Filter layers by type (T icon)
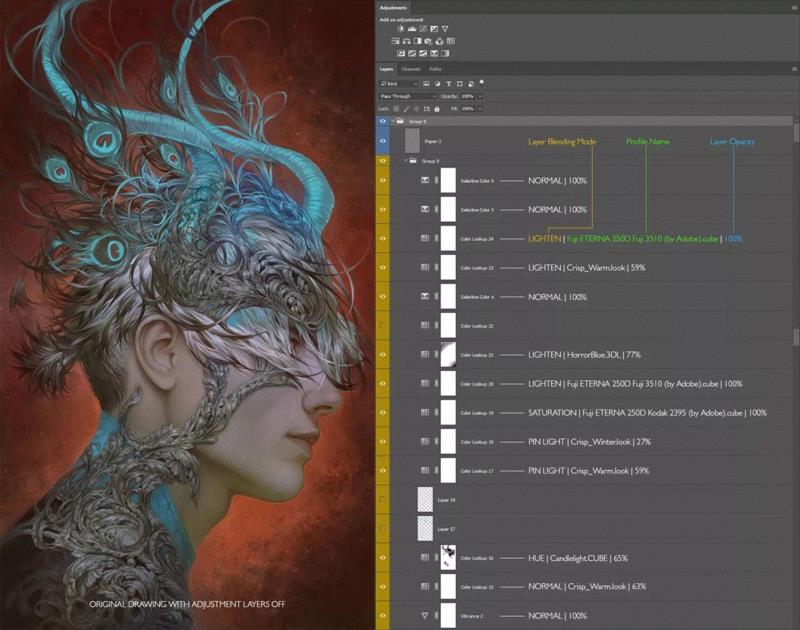Screen dimensions: 800x630 pos(449,84)
